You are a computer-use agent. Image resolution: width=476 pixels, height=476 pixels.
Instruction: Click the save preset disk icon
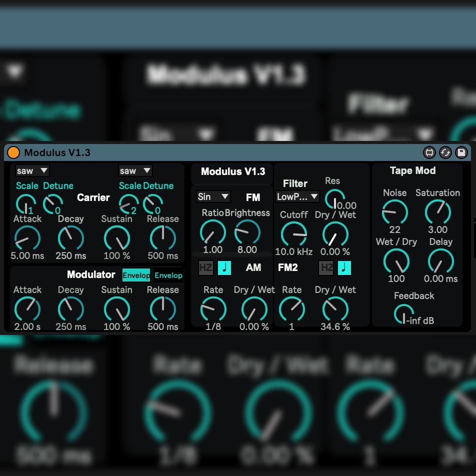(461, 152)
